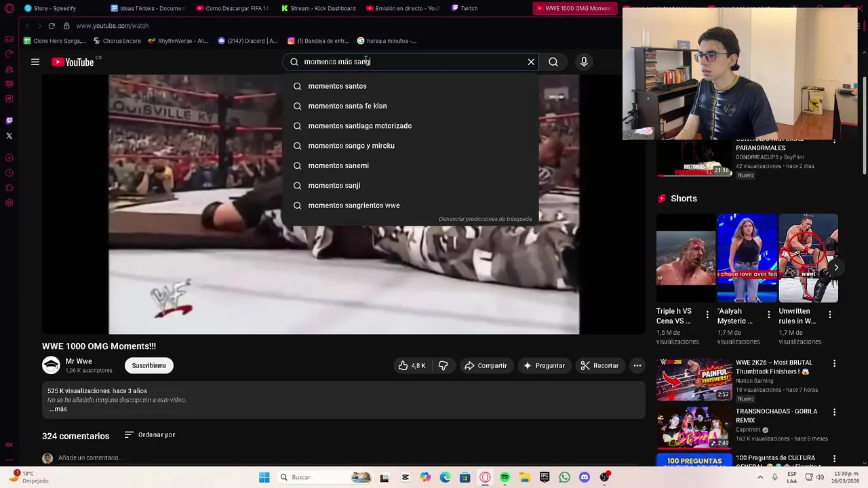Viewport: 868px width, 488px height.
Task: Choose suggestion "momentos sanji"
Action: (x=410, y=185)
